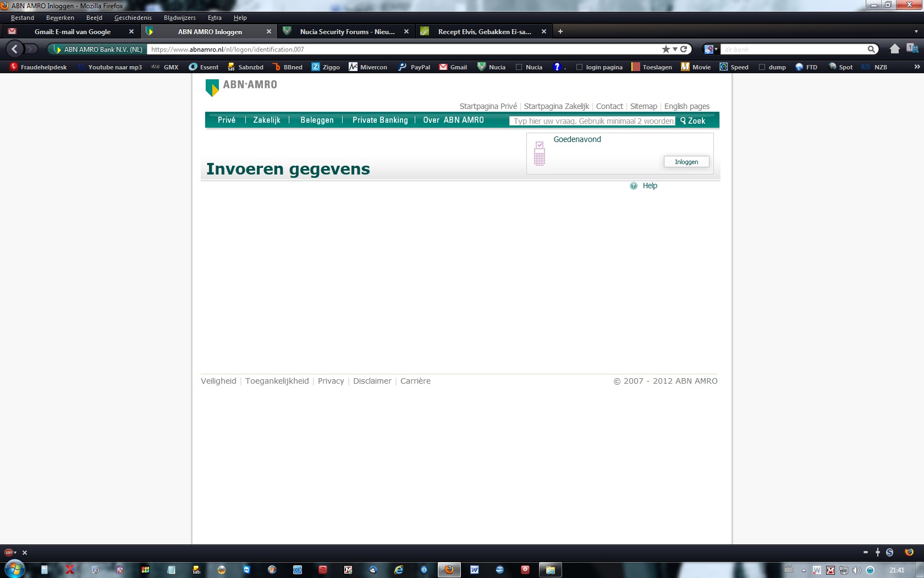This screenshot has width=924, height=578.
Task: Open the Toeslagen bookmark
Action: pos(652,67)
